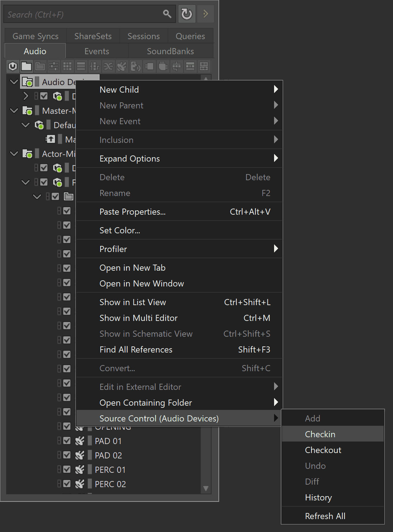Collapse the Audio Devices tree node

click(14, 82)
